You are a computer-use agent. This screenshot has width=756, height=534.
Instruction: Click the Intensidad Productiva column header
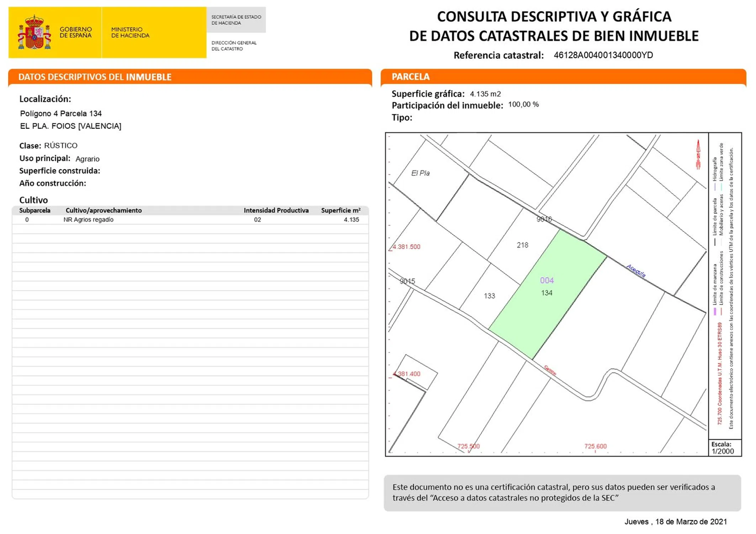coord(276,210)
